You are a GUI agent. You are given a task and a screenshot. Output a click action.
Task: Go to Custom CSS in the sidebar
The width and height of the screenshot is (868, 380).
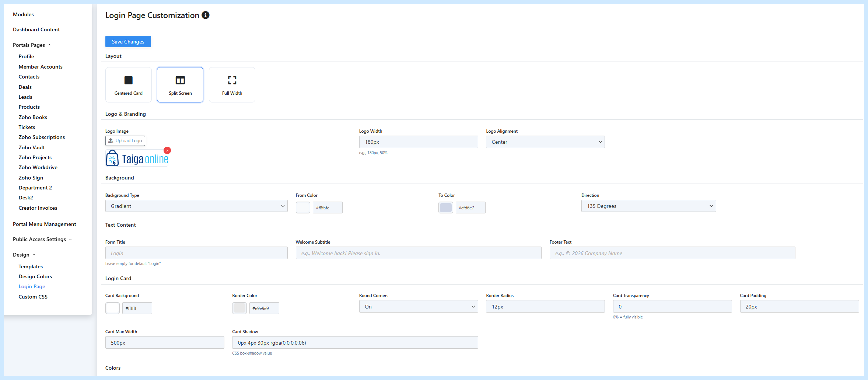33,296
